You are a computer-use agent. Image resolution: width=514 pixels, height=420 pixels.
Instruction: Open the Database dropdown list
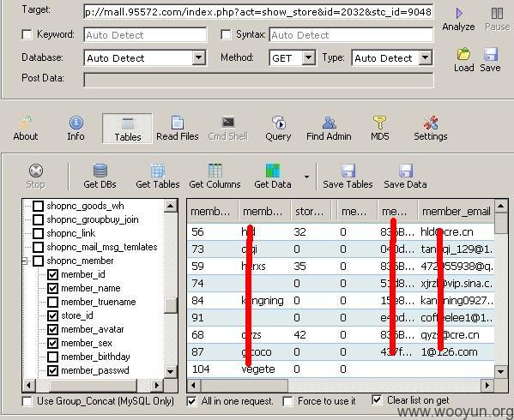[x=199, y=57]
